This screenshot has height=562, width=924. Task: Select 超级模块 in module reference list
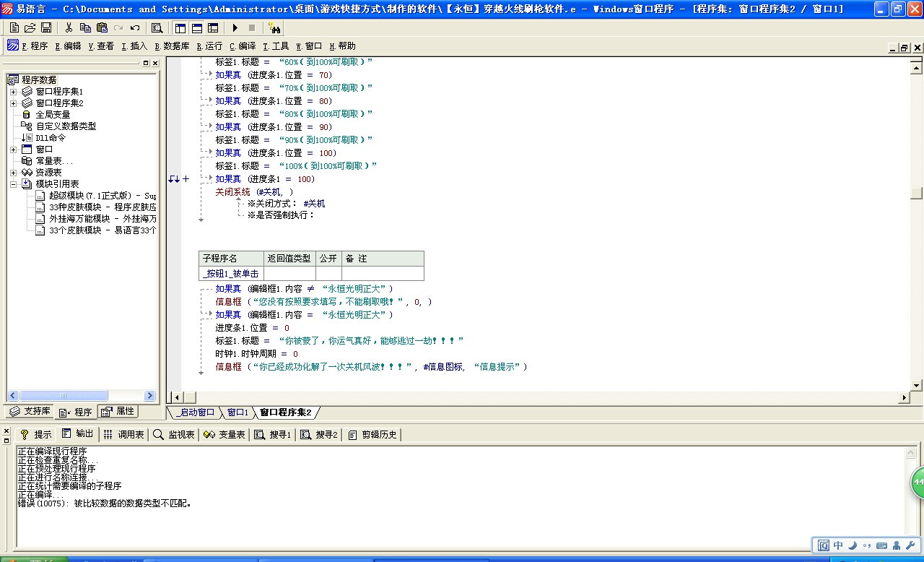(101, 196)
